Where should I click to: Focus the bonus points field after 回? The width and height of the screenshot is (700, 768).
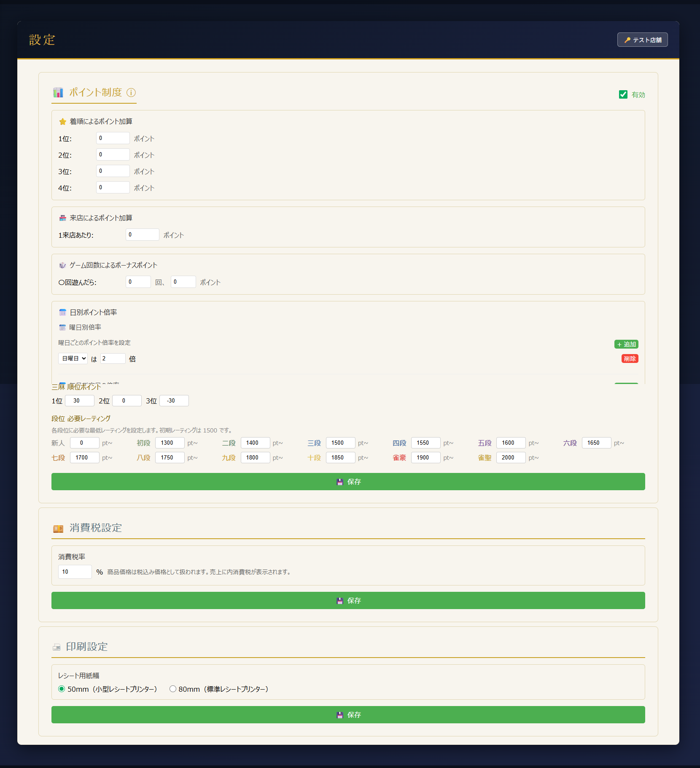pos(183,282)
